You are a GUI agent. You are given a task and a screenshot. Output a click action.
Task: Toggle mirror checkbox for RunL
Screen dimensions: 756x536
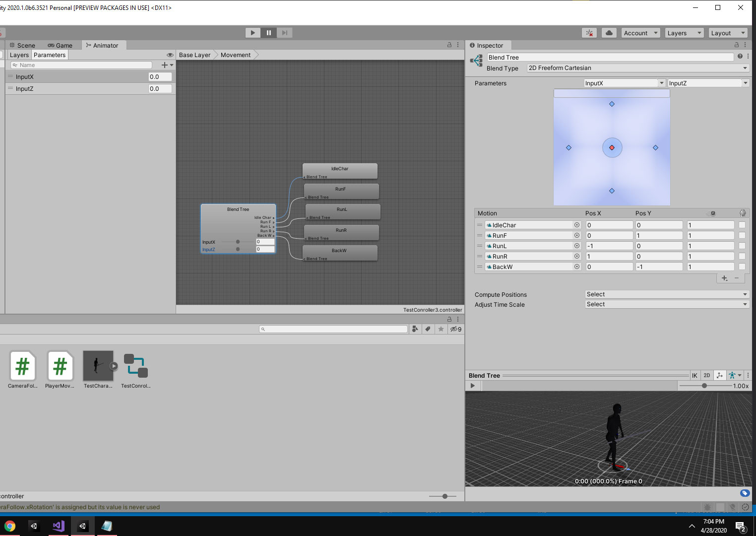pyautogui.click(x=742, y=246)
